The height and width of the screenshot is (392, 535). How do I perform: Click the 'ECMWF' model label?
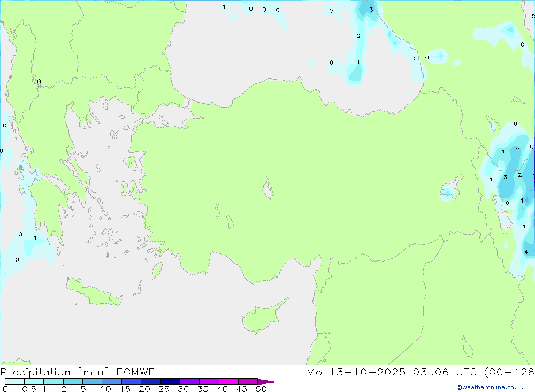[135, 372]
